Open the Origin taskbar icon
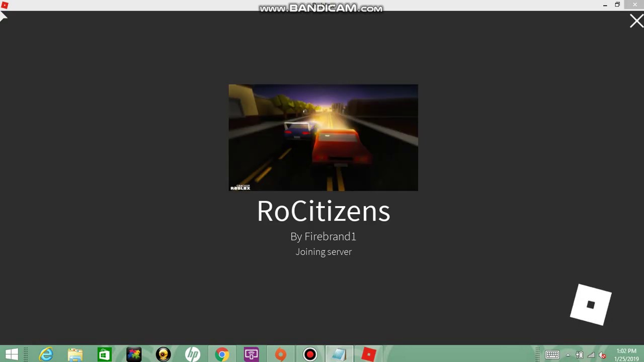This screenshot has height=362, width=644. click(281, 354)
